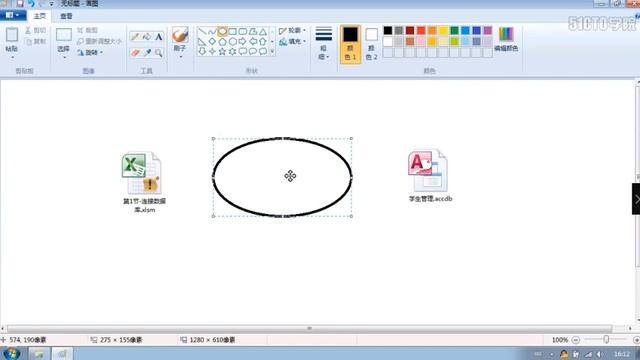Open the line Size (粗细) dropdown
Viewport: 640px width, 360px height.
click(x=324, y=43)
